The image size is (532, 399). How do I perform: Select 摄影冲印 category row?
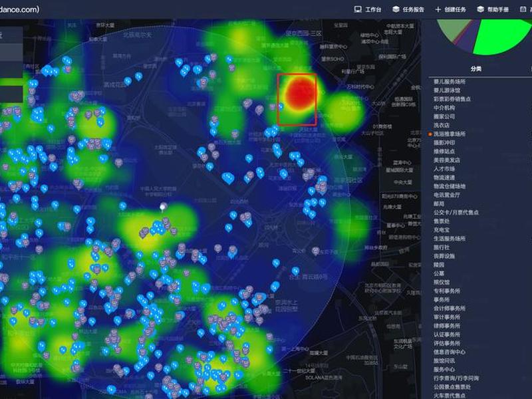444,143
